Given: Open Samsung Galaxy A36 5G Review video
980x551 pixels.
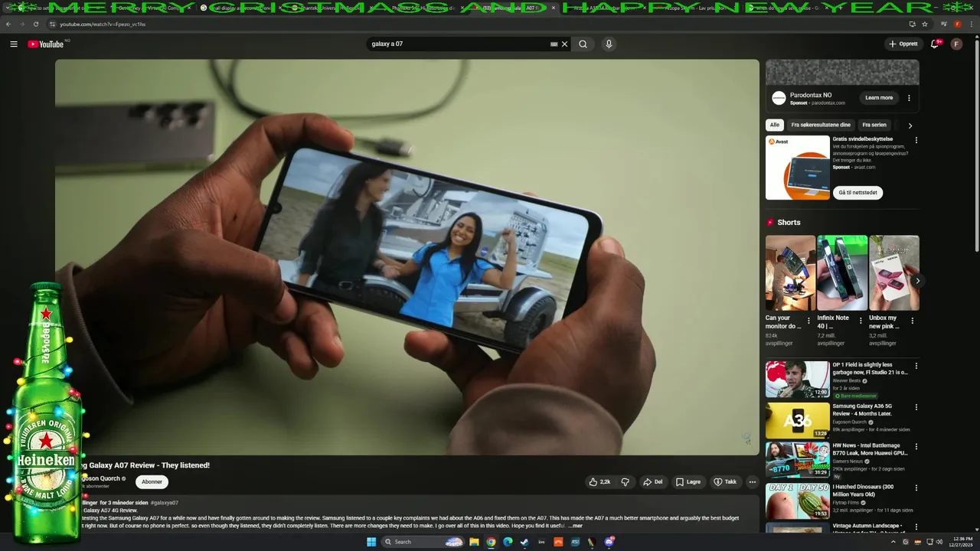Looking at the screenshot, I should click(x=797, y=420).
